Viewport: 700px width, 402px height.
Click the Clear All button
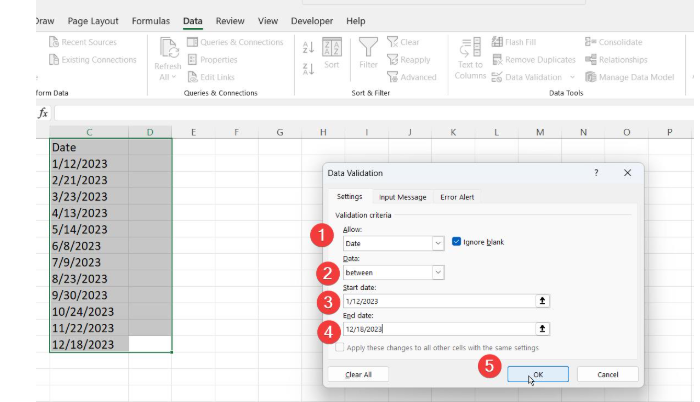tap(358, 374)
